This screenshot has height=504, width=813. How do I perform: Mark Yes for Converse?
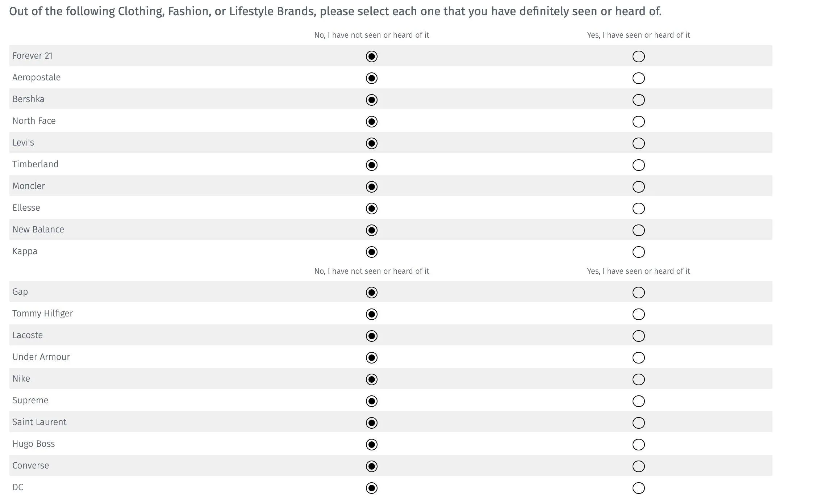[638, 466]
